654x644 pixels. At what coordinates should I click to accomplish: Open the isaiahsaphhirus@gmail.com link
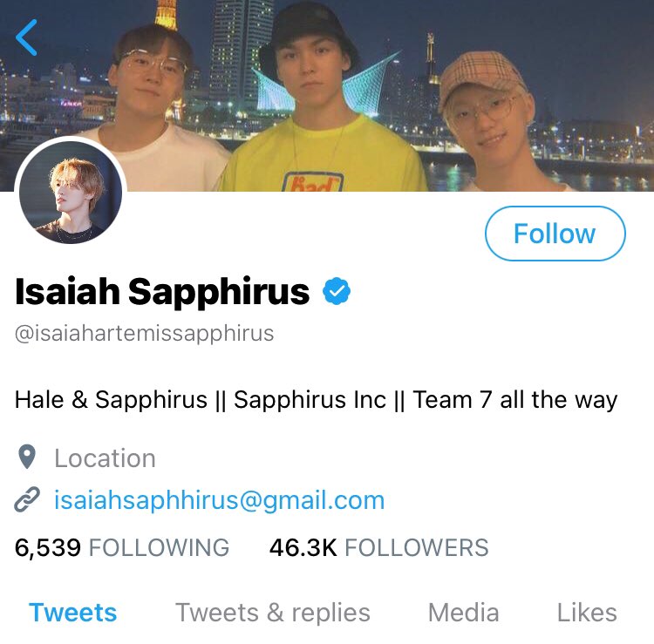click(220, 500)
